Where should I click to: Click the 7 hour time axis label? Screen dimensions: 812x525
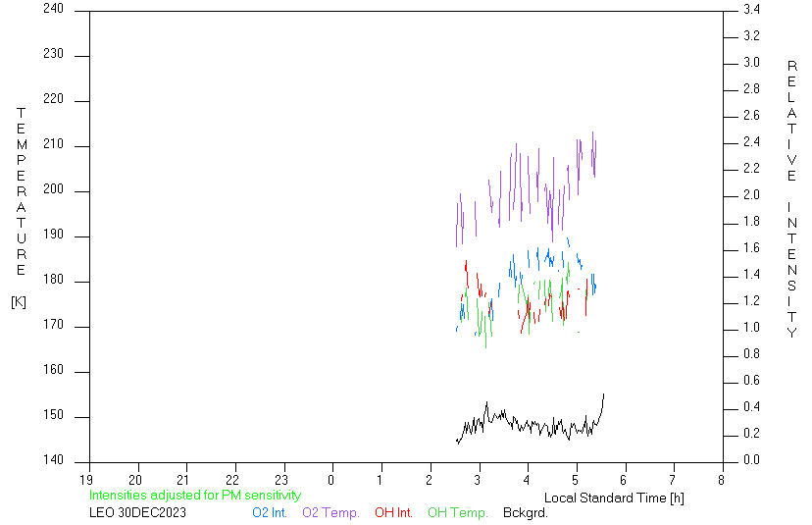pyautogui.click(x=673, y=480)
